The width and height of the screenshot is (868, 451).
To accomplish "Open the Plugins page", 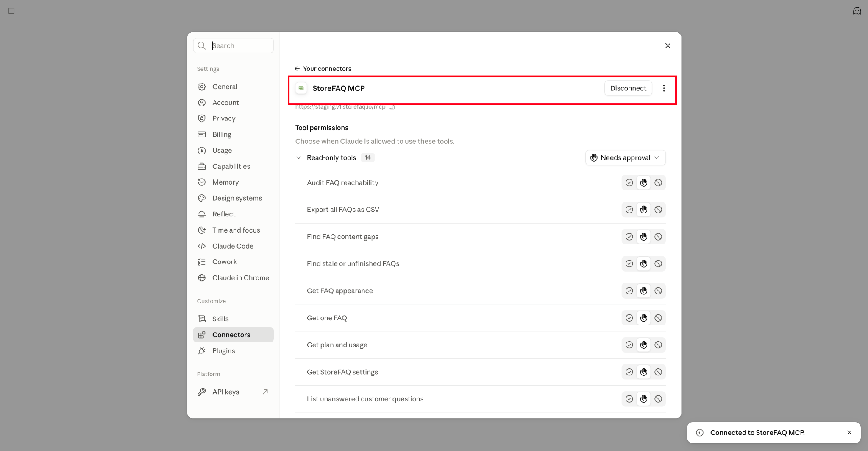I will point(233,351).
